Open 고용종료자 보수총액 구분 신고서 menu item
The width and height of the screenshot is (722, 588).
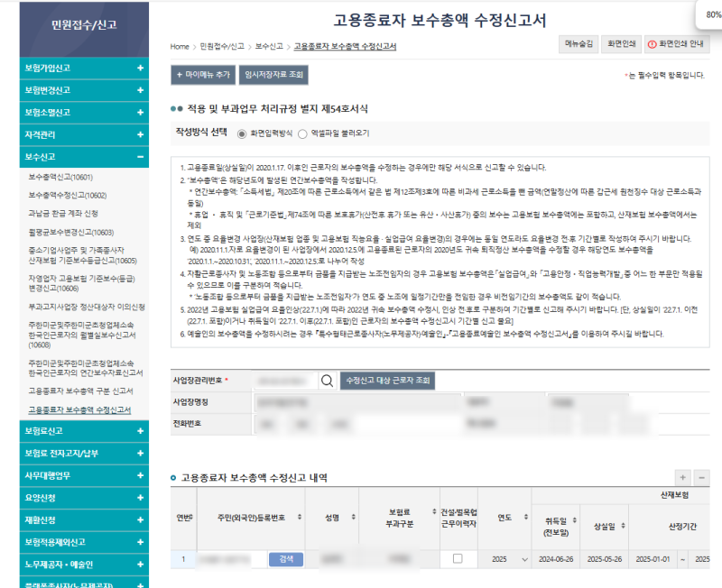coord(80,391)
